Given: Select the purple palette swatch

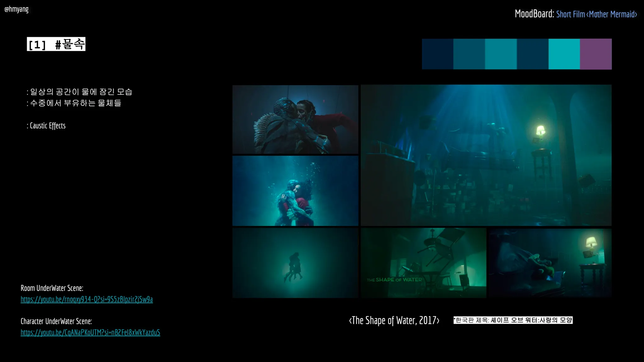Looking at the screenshot, I should pyautogui.click(x=596, y=54).
